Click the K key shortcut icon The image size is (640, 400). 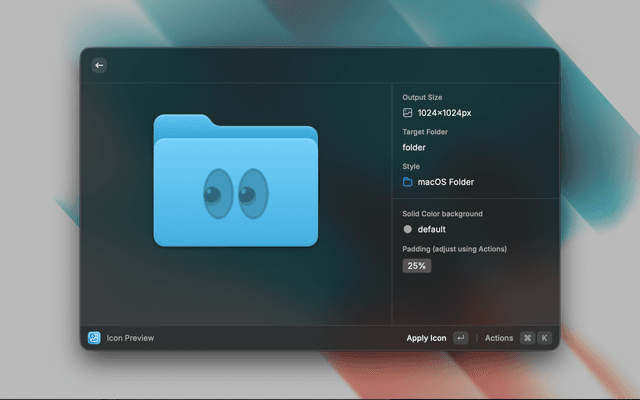(x=545, y=338)
